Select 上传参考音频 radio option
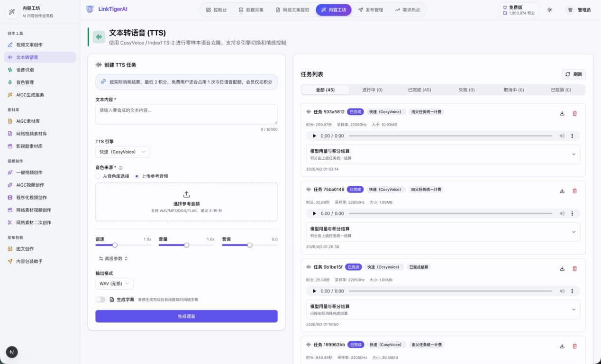Screen dimensions: 601x364 tap(137, 176)
